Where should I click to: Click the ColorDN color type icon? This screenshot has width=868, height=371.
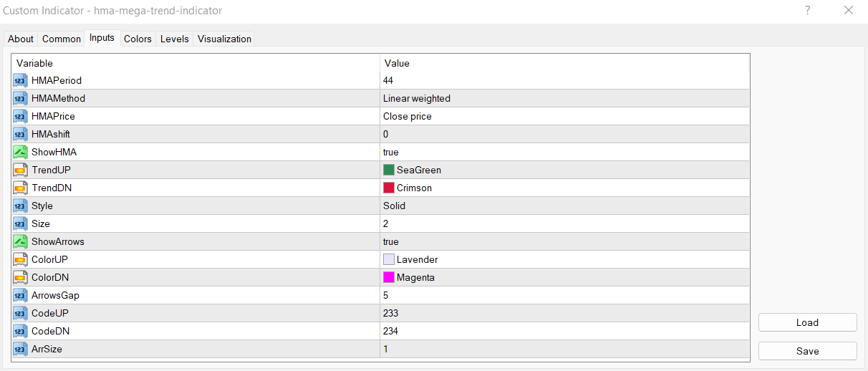pos(20,277)
